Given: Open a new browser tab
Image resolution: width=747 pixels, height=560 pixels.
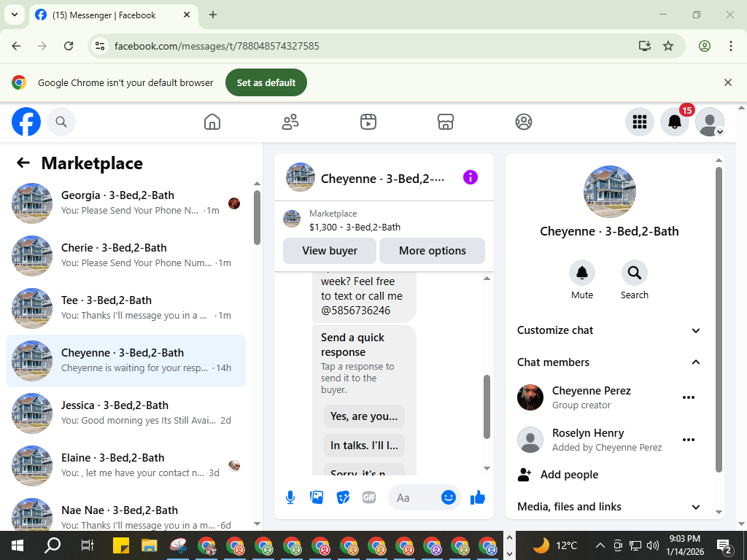Looking at the screenshot, I should (213, 15).
